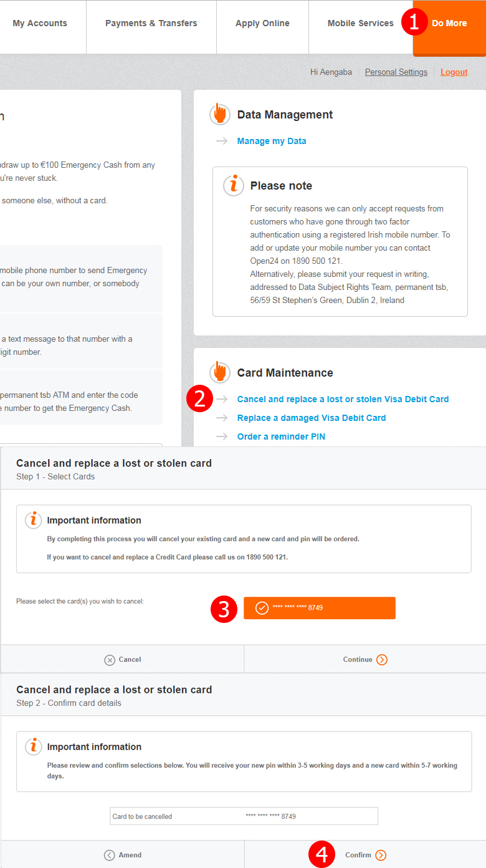Open the Apply Online menu
Viewport: 486px width, 868px height.
pyautogui.click(x=262, y=24)
